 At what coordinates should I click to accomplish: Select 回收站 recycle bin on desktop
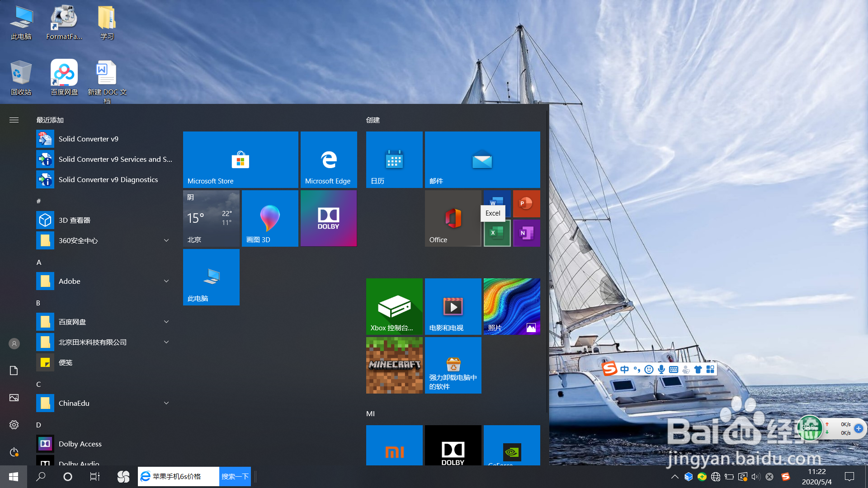(21, 78)
